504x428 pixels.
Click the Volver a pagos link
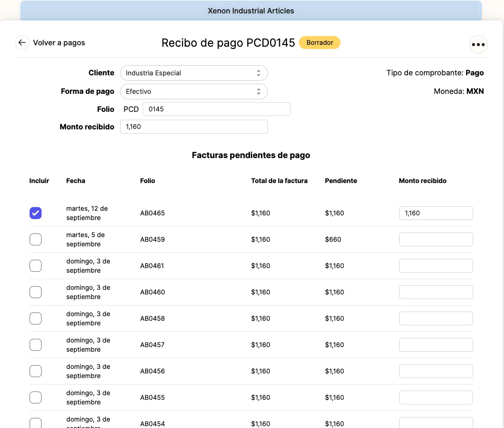coord(59,43)
